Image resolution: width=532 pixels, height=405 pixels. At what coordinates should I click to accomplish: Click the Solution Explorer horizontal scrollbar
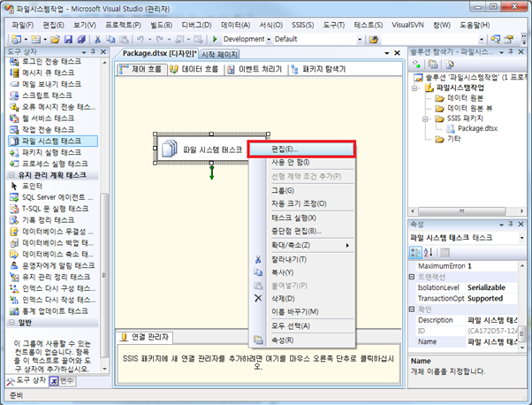pos(461,211)
